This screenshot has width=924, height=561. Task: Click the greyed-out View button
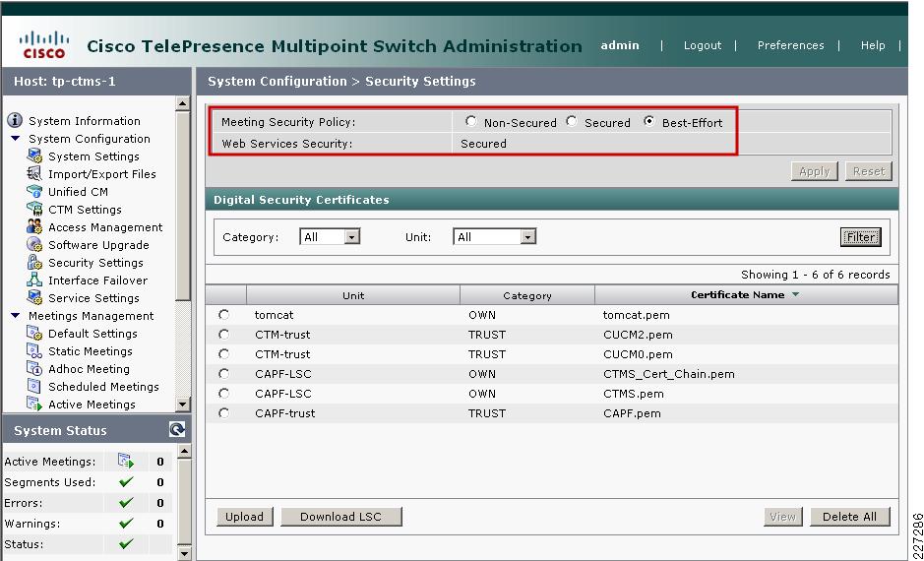click(782, 517)
